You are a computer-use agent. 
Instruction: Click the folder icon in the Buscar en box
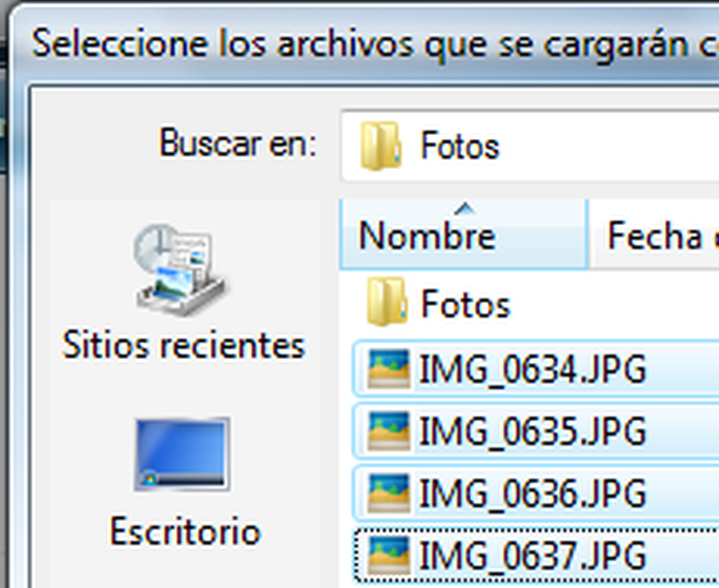tap(381, 146)
